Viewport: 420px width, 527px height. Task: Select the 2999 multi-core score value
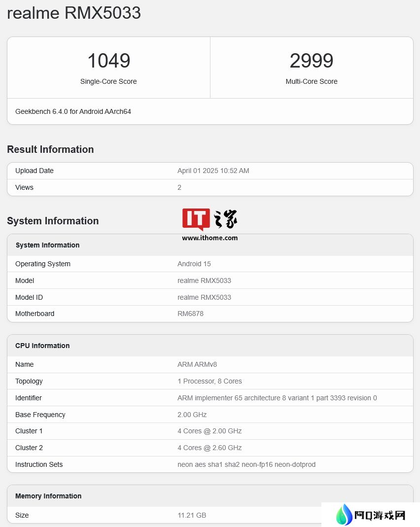pyautogui.click(x=312, y=61)
